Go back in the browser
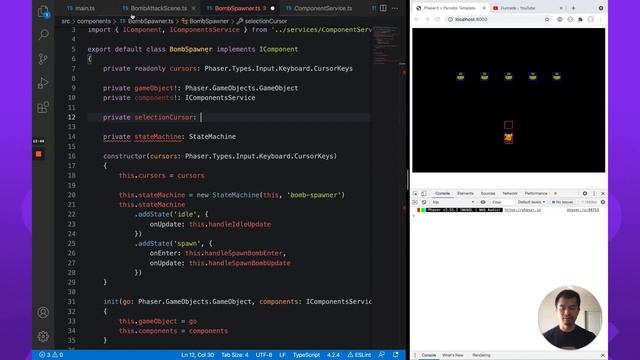Image resolution: width=640 pixels, height=360 pixels. [417, 19]
